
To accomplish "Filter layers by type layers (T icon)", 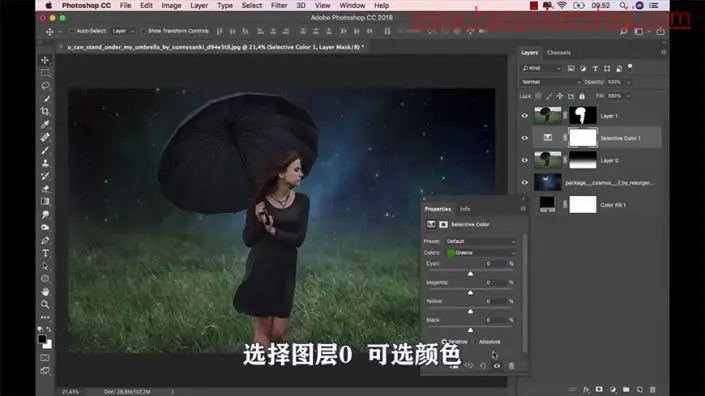I will [x=595, y=68].
